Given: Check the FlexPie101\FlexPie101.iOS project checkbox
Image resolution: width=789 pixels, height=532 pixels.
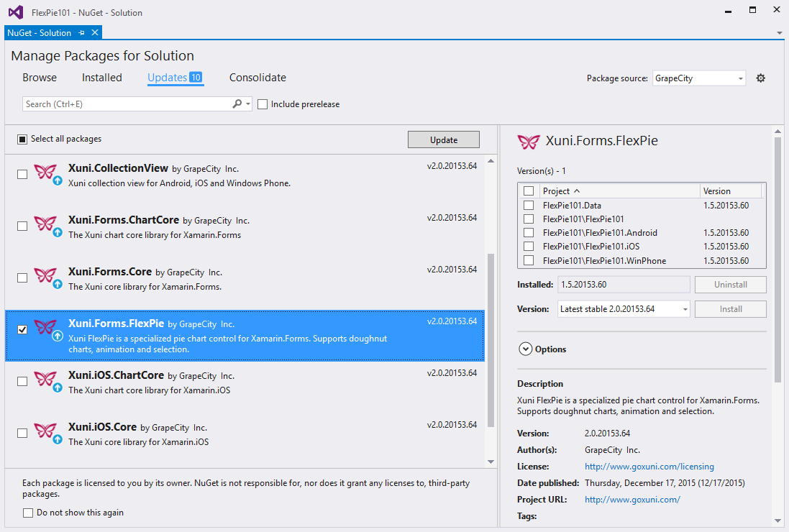Looking at the screenshot, I should (x=529, y=247).
